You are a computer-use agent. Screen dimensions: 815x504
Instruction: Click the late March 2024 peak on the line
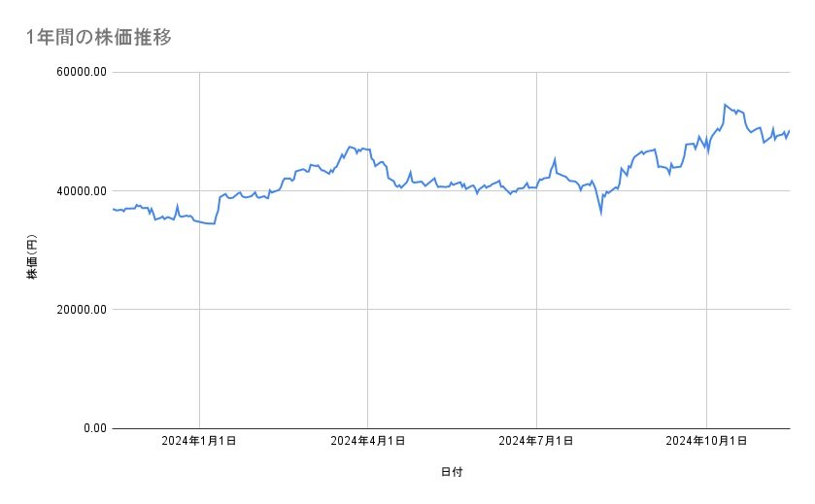pos(350,147)
